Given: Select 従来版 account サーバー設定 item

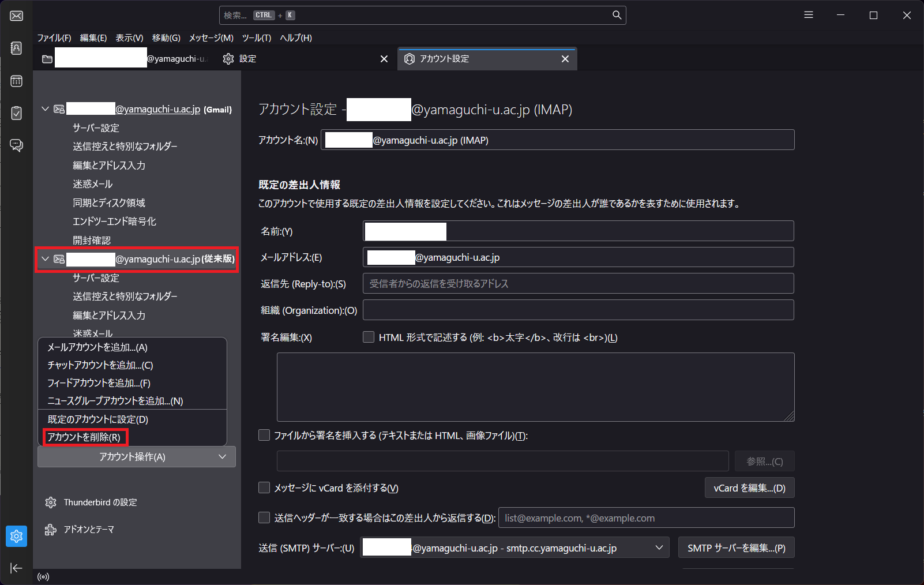Looking at the screenshot, I should pyautogui.click(x=96, y=278).
